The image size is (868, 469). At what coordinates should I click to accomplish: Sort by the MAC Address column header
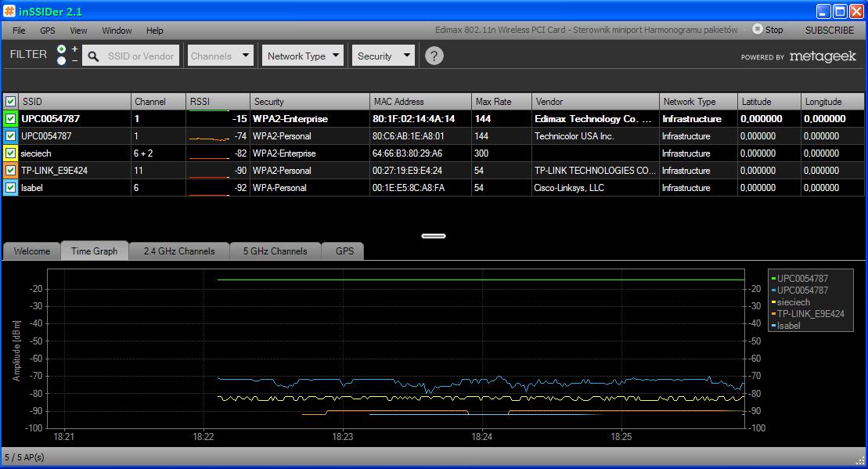click(421, 101)
